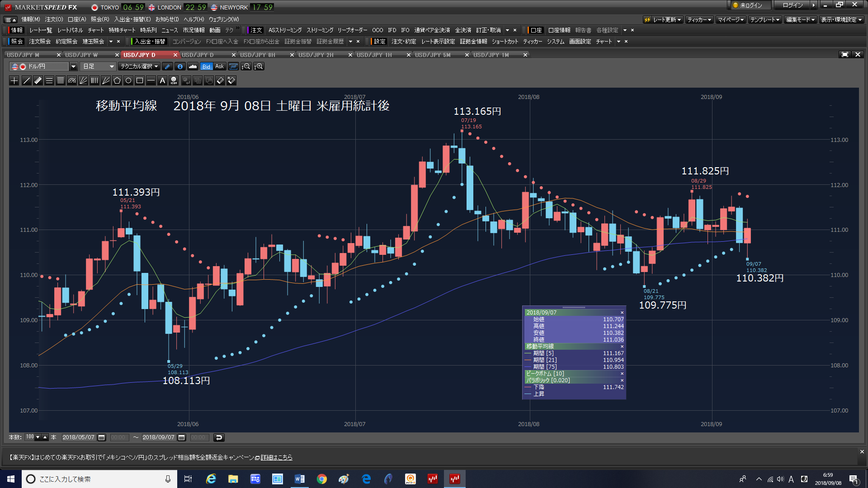Click ASストリーミング order button
The height and width of the screenshot is (488, 868).
click(285, 30)
